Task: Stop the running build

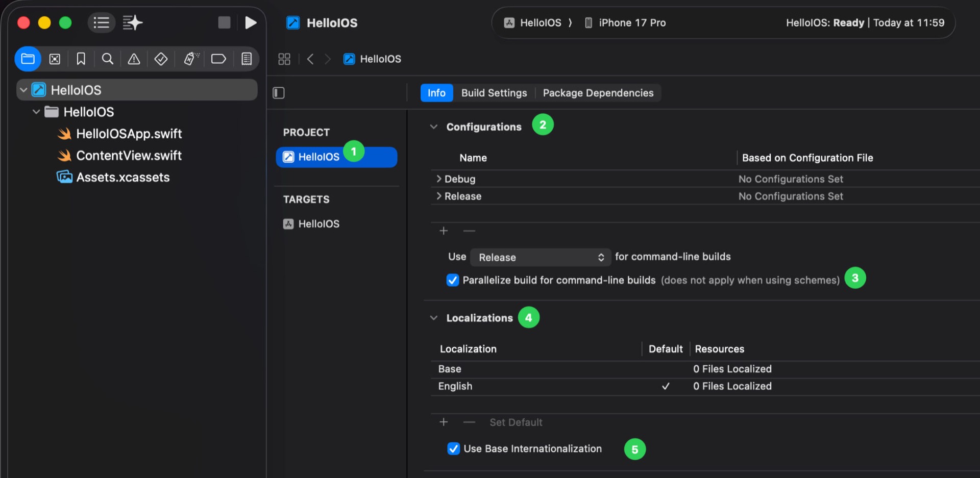Action: coord(224,22)
